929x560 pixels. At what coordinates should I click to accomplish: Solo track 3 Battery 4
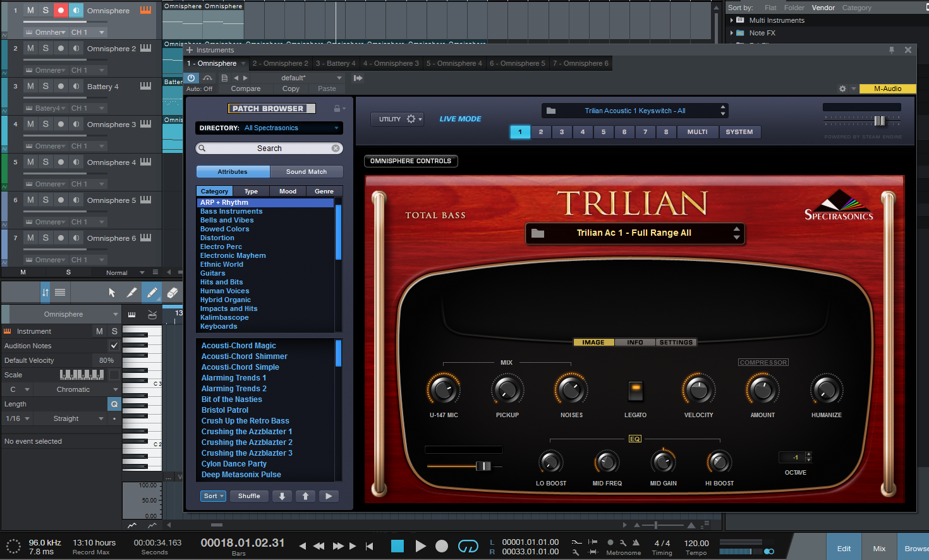[x=46, y=86]
